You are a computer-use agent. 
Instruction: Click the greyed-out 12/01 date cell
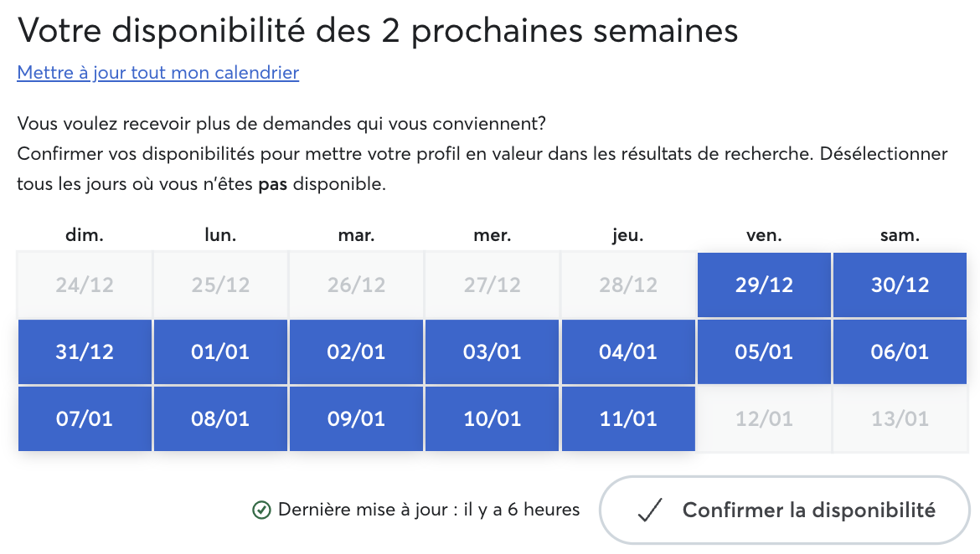tap(764, 418)
